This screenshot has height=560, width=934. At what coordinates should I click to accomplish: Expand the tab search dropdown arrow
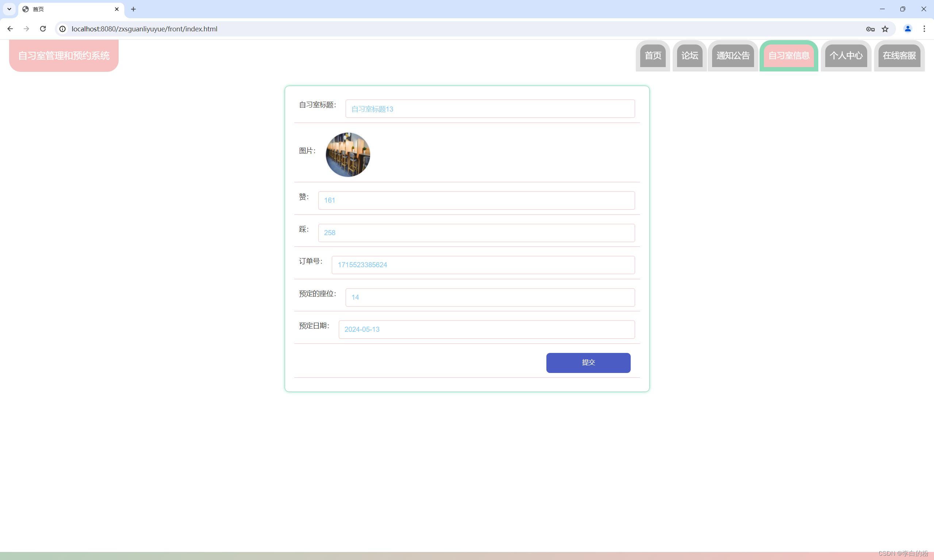9,9
